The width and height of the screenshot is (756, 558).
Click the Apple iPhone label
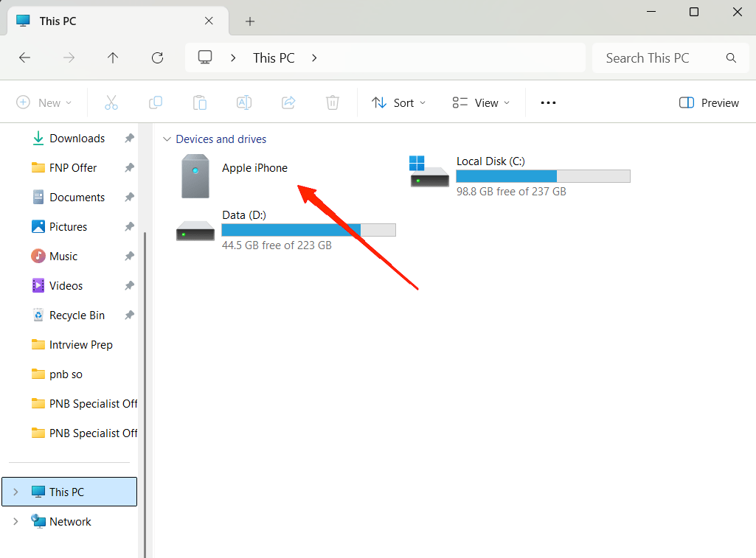click(254, 167)
